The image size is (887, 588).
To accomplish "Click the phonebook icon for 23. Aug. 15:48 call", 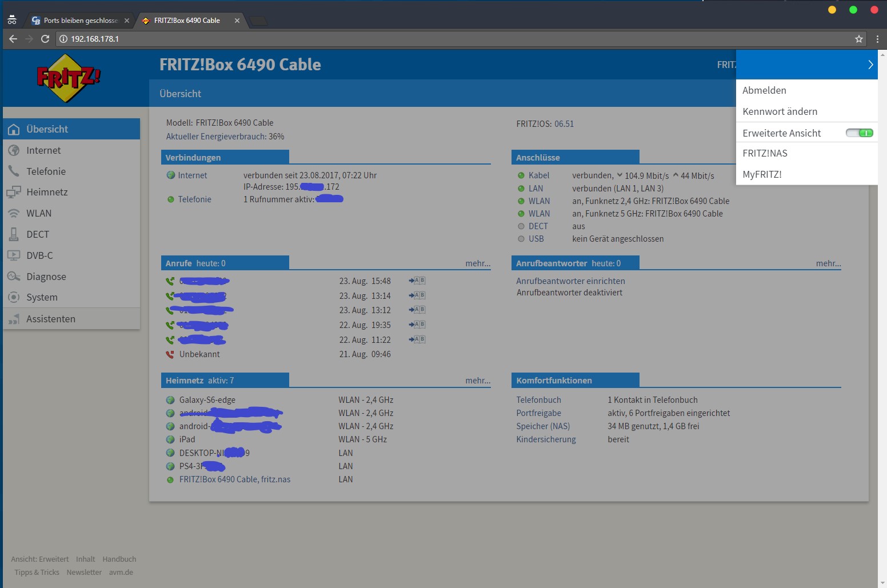I will pos(417,281).
